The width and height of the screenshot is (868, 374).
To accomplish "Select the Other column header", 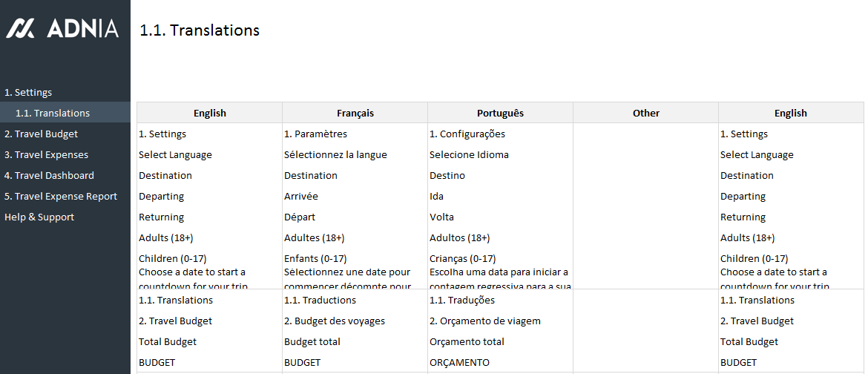I will 645,114.
